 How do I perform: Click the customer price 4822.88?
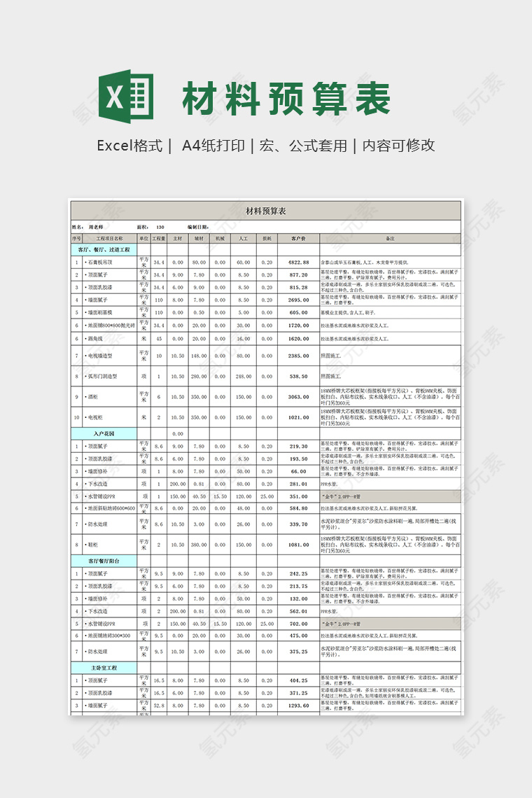[x=298, y=262]
